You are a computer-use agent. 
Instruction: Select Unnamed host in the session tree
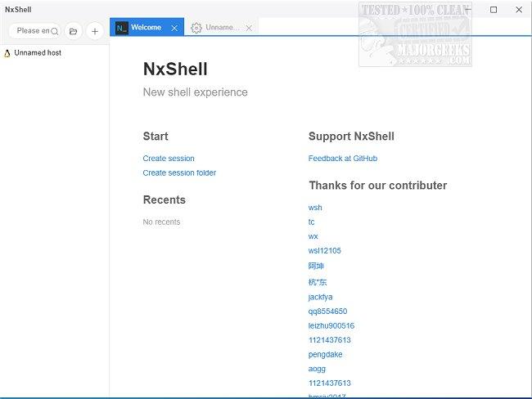(38, 53)
